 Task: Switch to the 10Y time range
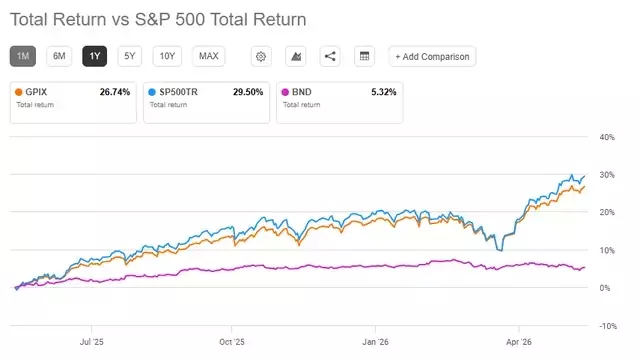(167, 56)
